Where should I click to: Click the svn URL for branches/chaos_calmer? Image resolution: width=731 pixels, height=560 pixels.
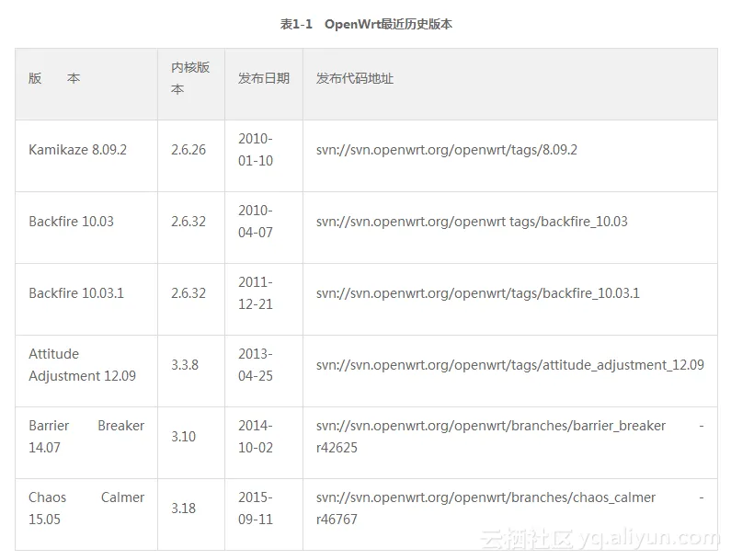[x=510, y=509]
